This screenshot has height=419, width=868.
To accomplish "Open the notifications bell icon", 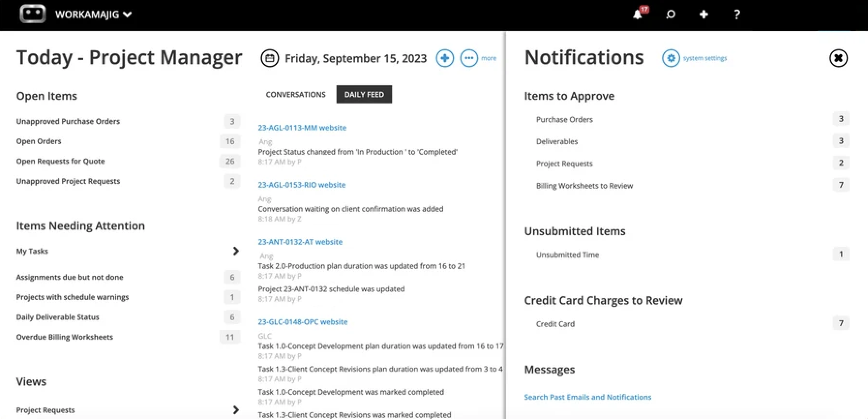I will click(x=638, y=15).
